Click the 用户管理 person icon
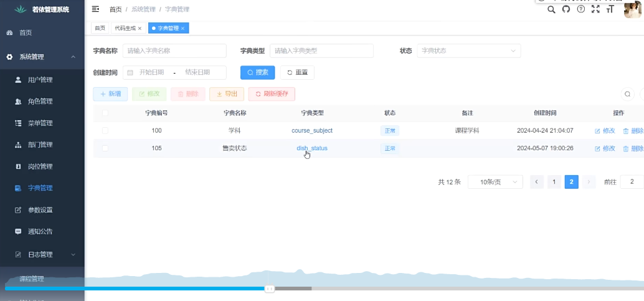Image resolution: width=644 pixels, height=301 pixels. coord(18,80)
